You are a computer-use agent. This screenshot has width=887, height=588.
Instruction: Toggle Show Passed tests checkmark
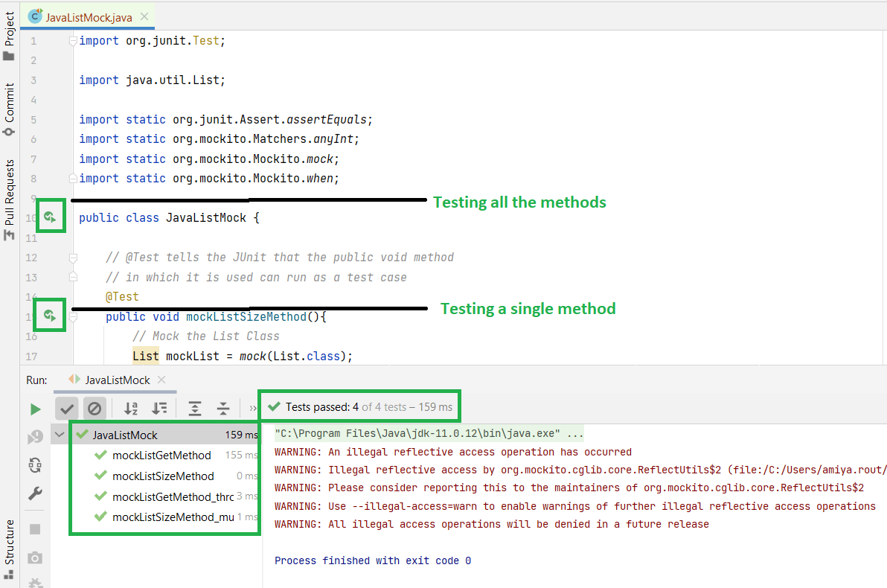tap(67, 408)
